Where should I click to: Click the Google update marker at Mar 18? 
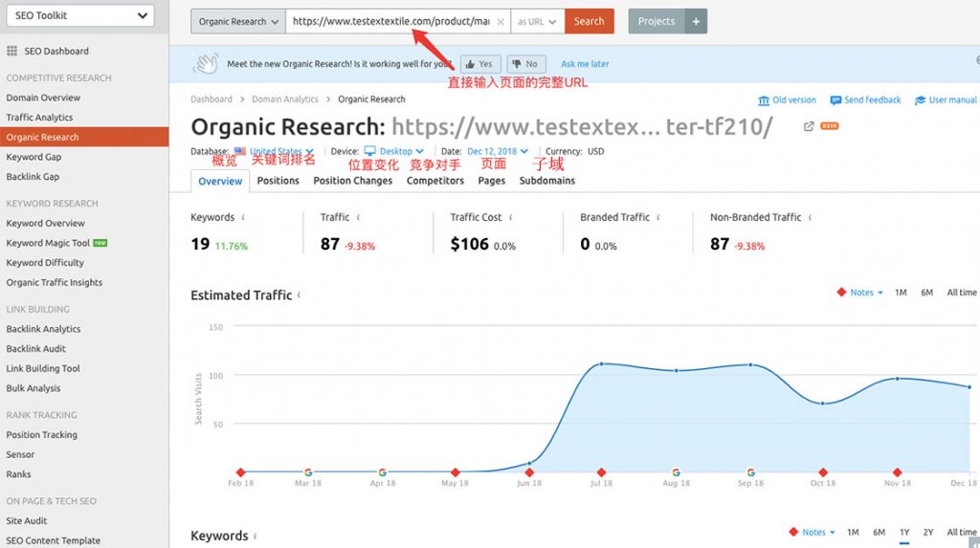308,472
